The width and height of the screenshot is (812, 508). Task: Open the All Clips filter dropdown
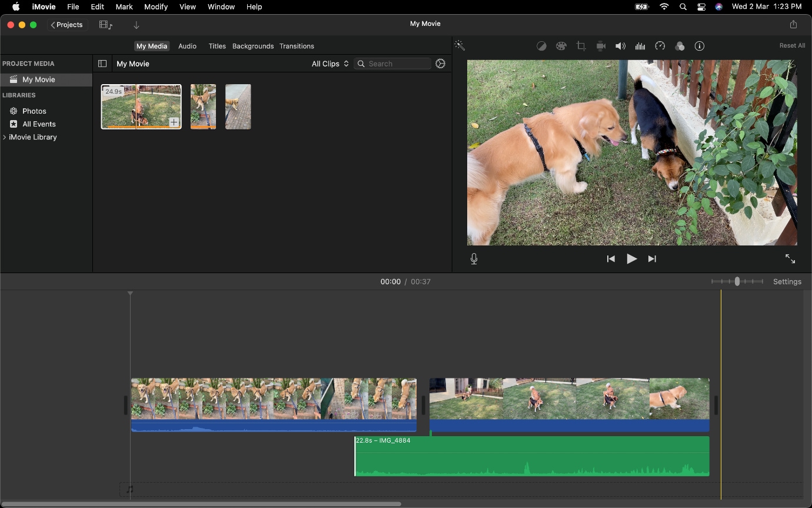330,64
